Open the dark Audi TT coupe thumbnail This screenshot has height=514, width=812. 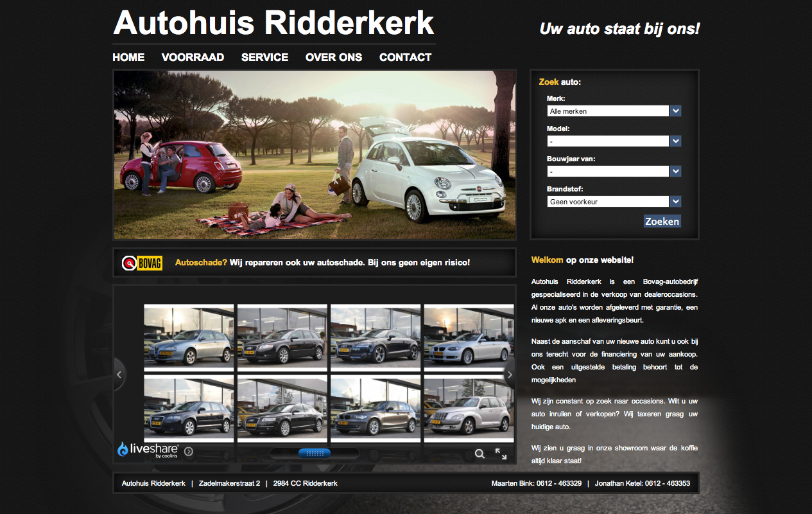click(x=376, y=338)
